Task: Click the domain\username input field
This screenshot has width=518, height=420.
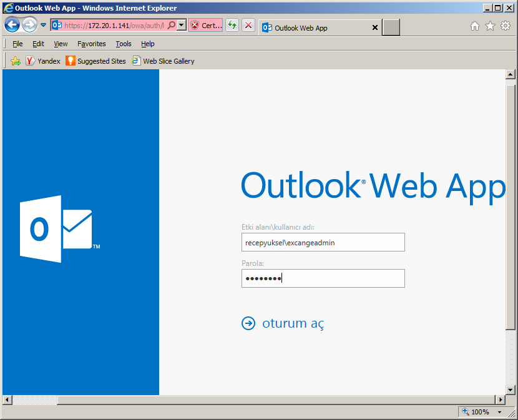Action: point(323,242)
